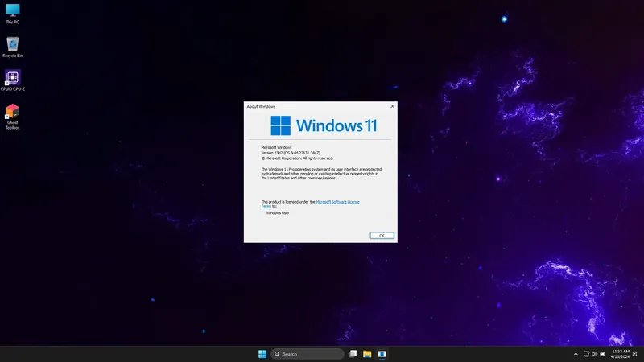This screenshot has width=644, height=362.
Task: Open the notification bell in taskbar
Action: click(635, 354)
